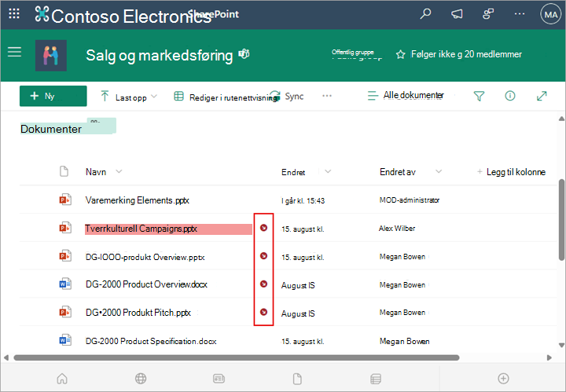This screenshot has height=392, width=566.
Task: Click the scroll right arrow
Action: 549,357
